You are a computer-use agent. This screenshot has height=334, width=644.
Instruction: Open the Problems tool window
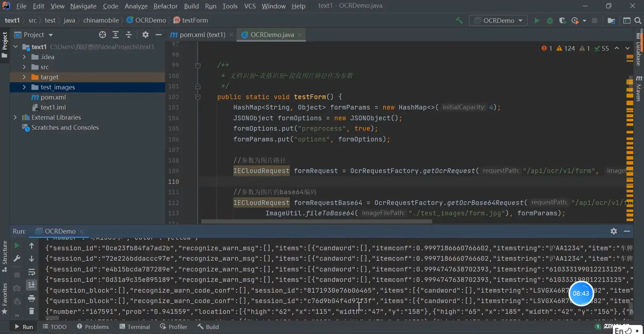[93, 327]
